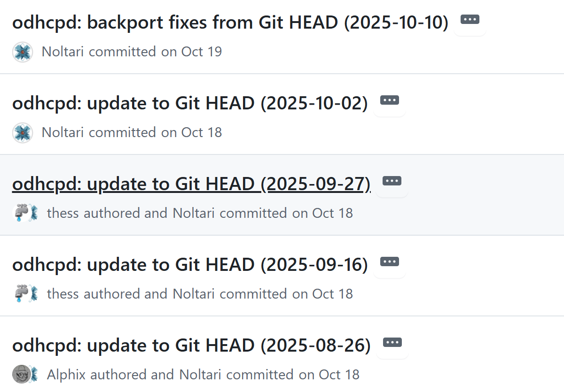
Task: Open commit 'odhcpd: update to Git HEAD (2025-08-26)'
Action: pos(191,345)
